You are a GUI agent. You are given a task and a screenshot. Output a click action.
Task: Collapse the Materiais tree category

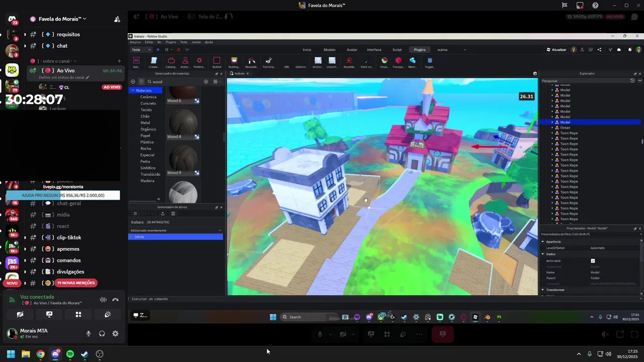133,90
